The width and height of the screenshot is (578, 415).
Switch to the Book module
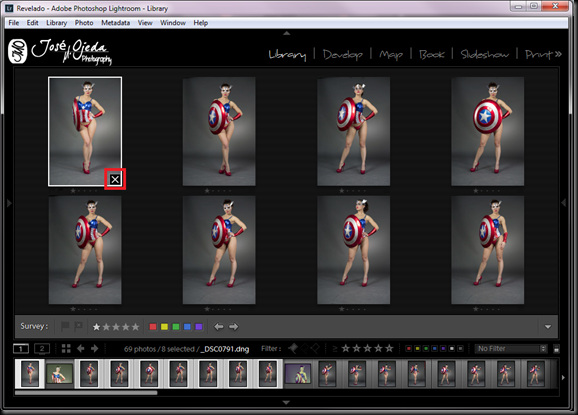point(432,55)
